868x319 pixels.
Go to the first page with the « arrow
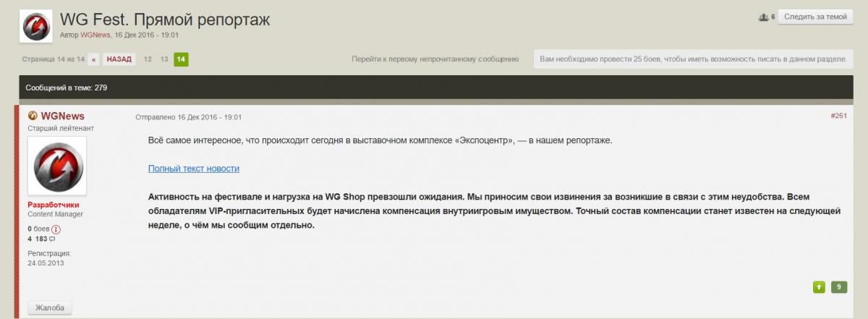click(x=94, y=59)
